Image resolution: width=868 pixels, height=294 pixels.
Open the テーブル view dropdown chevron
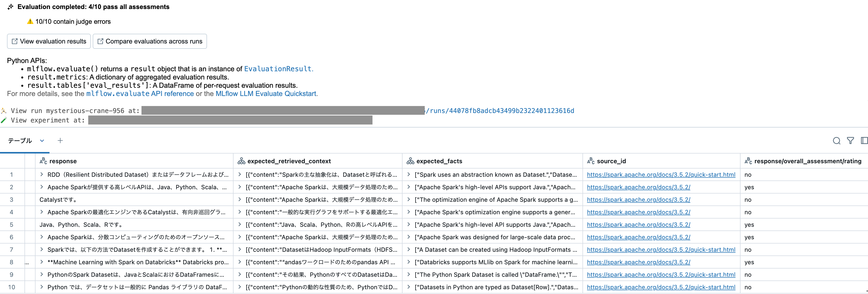pyautogui.click(x=42, y=141)
